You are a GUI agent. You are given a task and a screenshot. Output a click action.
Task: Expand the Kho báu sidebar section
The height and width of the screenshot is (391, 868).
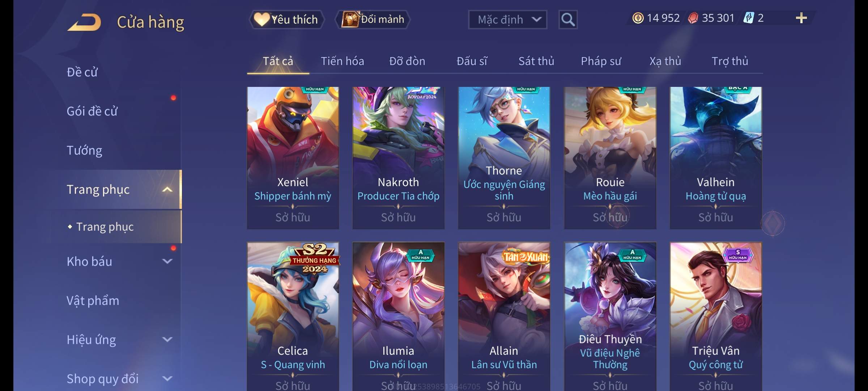point(167,261)
